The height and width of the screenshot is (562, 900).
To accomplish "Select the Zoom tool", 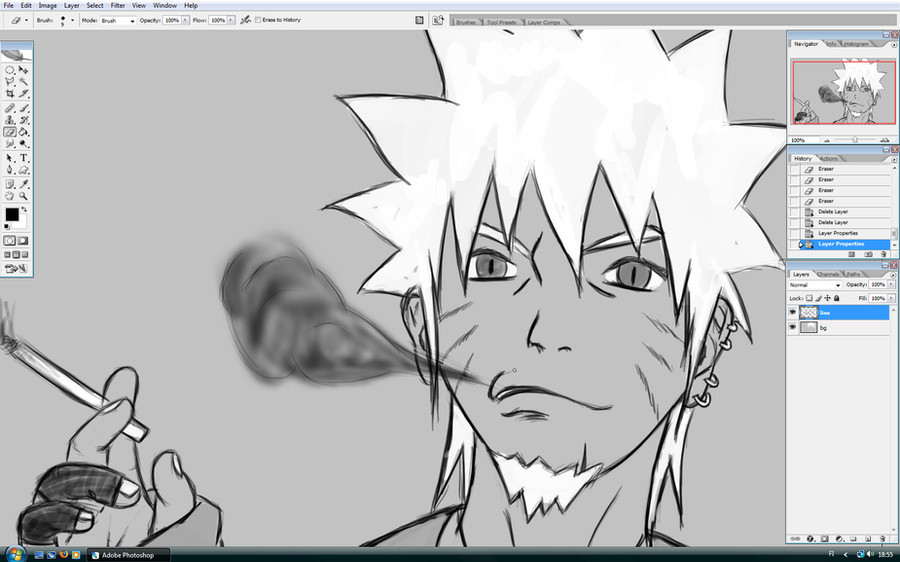I will pyautogui.click(x=24, y=196).
